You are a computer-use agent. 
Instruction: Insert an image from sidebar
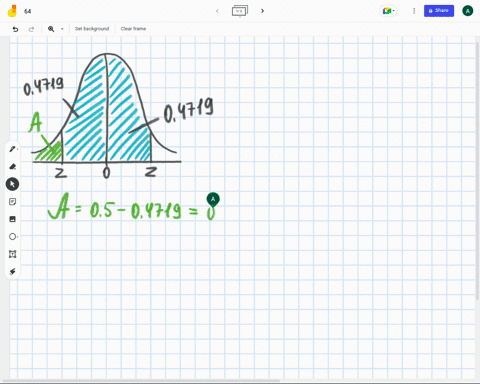[x=13, y=219]
